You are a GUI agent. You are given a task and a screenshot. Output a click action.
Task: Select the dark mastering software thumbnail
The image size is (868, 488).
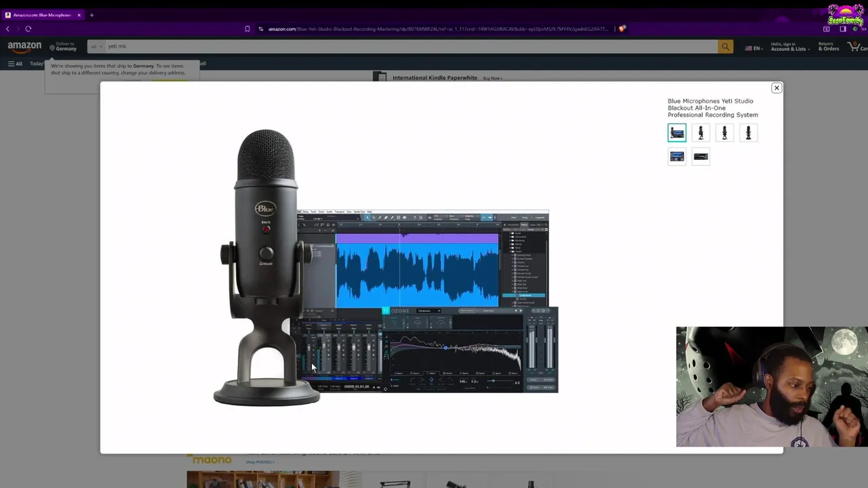coord(701,157)
